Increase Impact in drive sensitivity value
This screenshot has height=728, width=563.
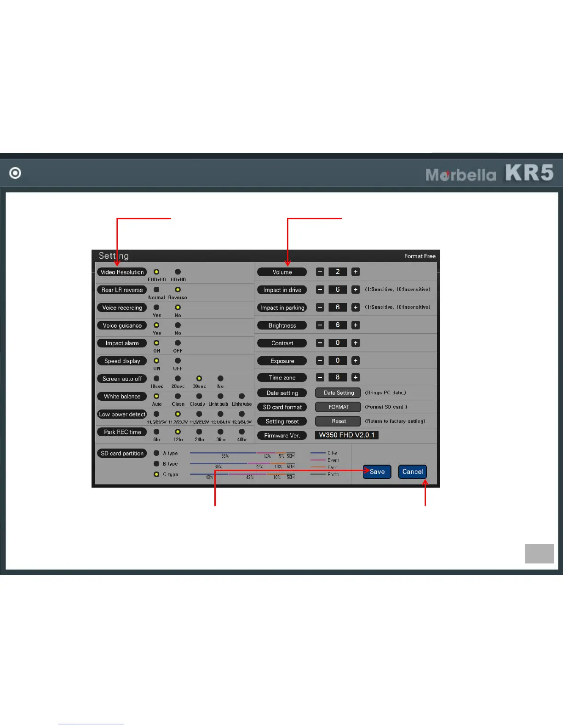(356, 290)
